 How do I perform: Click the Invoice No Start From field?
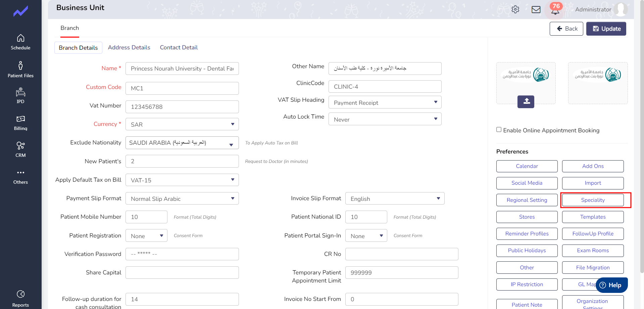(x=402, y=299)
